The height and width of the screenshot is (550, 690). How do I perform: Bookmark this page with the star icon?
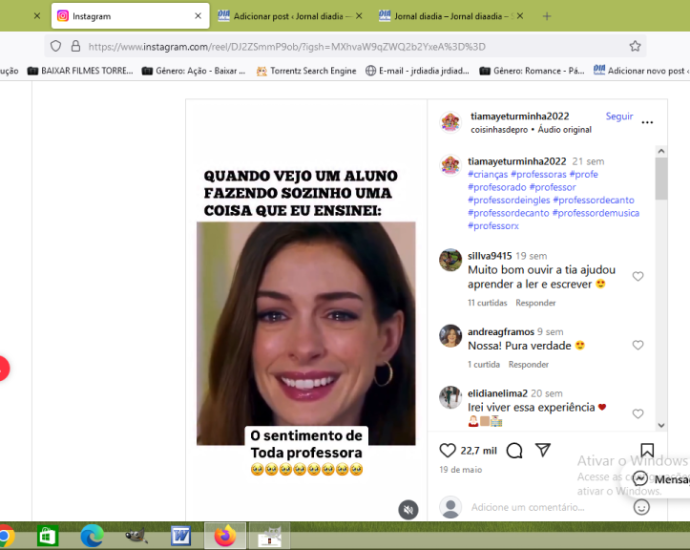tap(634, 46)
